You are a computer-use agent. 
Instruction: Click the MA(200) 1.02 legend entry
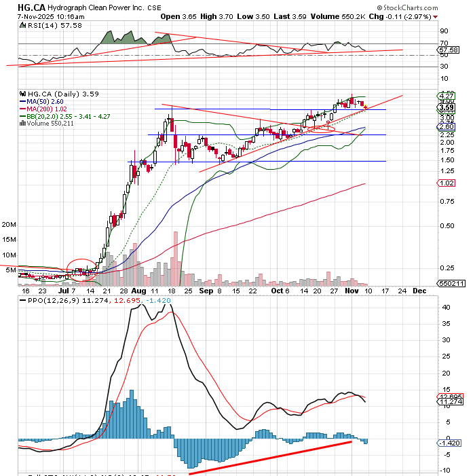tap(43, 109)
